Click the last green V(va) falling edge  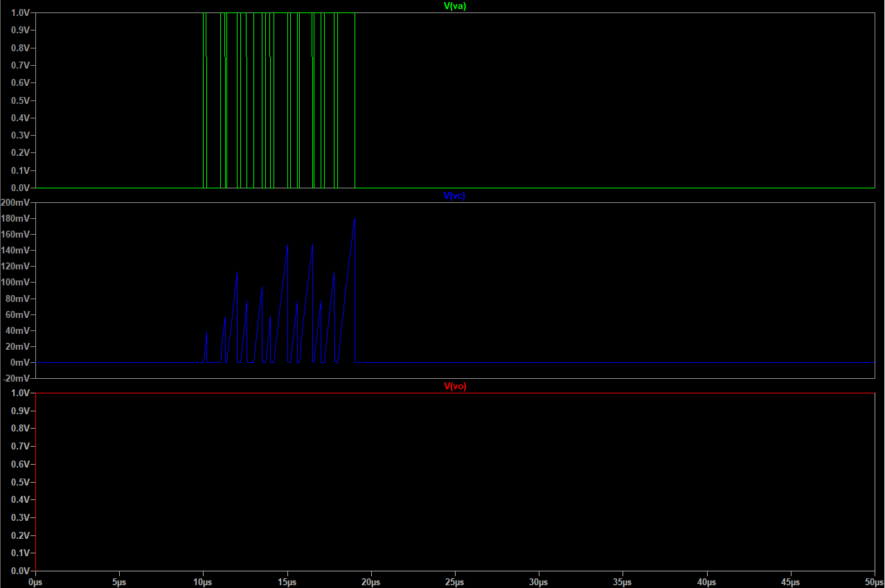tap(355, 104)
